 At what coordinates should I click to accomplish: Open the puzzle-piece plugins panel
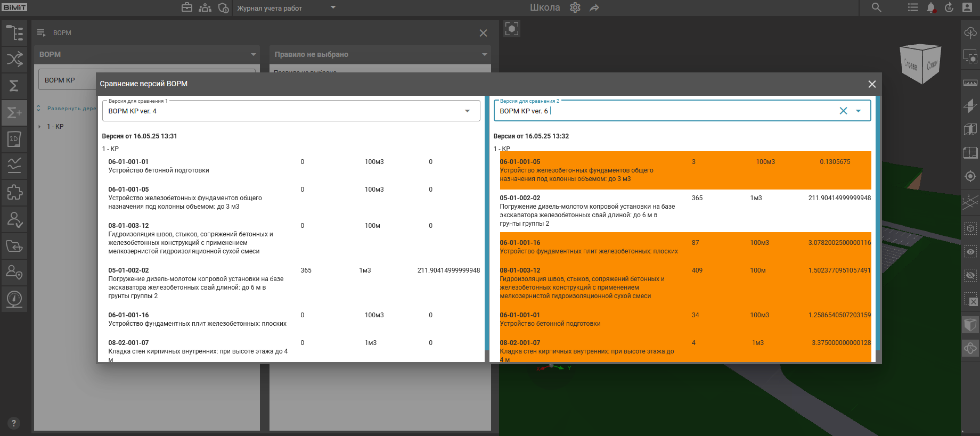14,192
